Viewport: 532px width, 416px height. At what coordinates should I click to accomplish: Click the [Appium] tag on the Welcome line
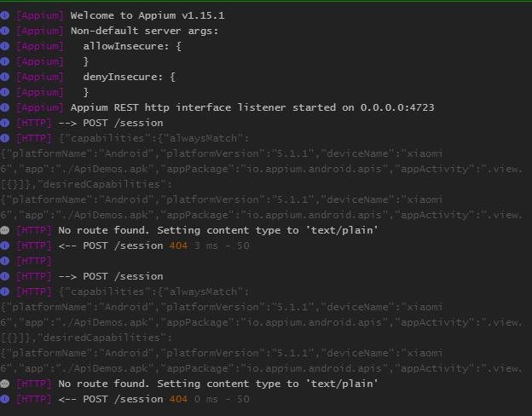[x=40, y=15]
